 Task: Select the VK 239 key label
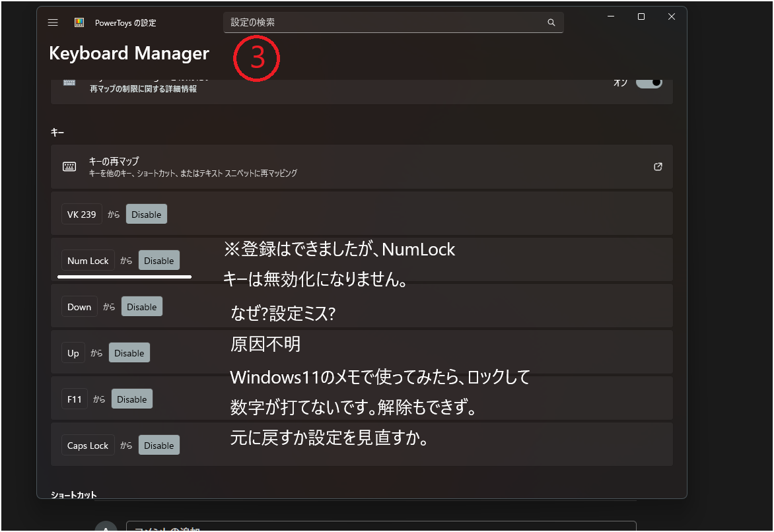[x=81, y=214]
